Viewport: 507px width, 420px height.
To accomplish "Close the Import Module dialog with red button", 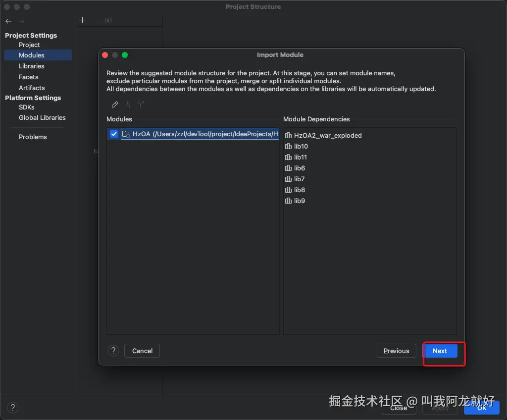I will point(105,55).
